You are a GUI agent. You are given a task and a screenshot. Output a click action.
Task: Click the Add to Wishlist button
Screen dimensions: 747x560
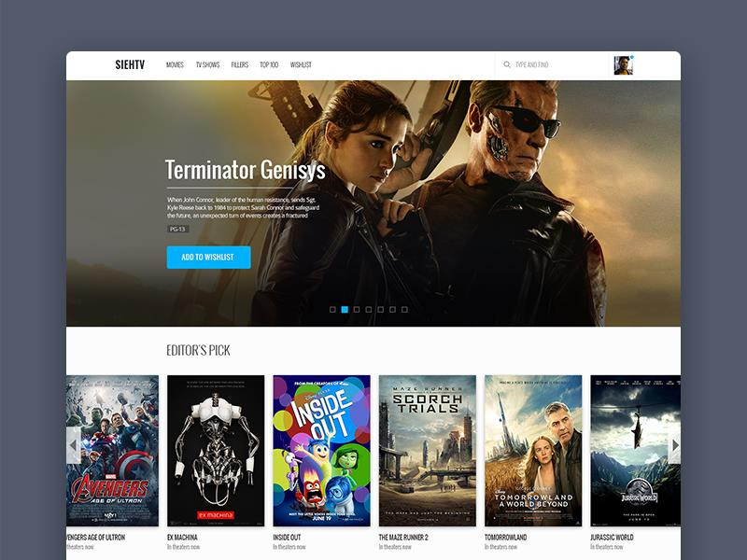point(208,258)
